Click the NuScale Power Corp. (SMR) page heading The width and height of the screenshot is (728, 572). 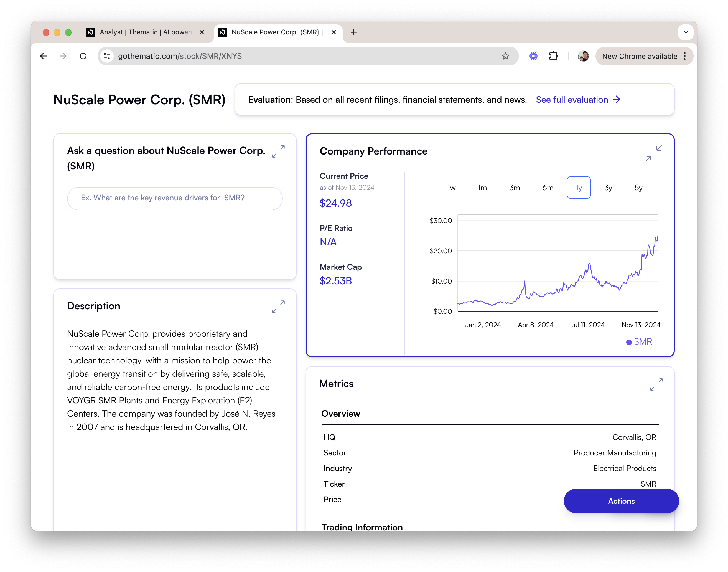139,100
